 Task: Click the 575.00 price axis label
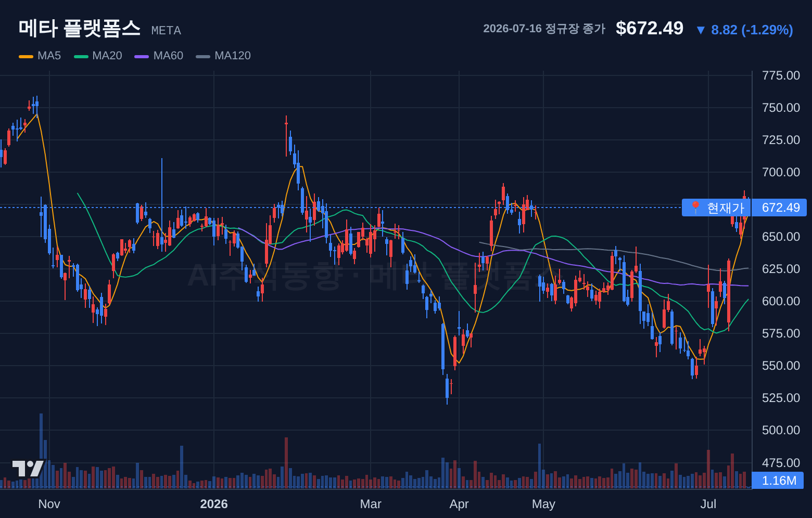(781, 333)
